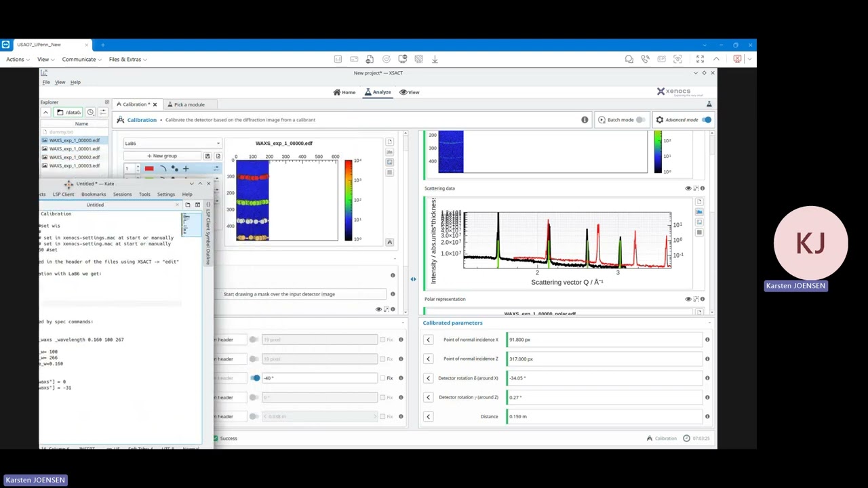This screenshot has height=488, width=868.
Task: Click the Calibration status link in status bar
Action: [661, 439]
